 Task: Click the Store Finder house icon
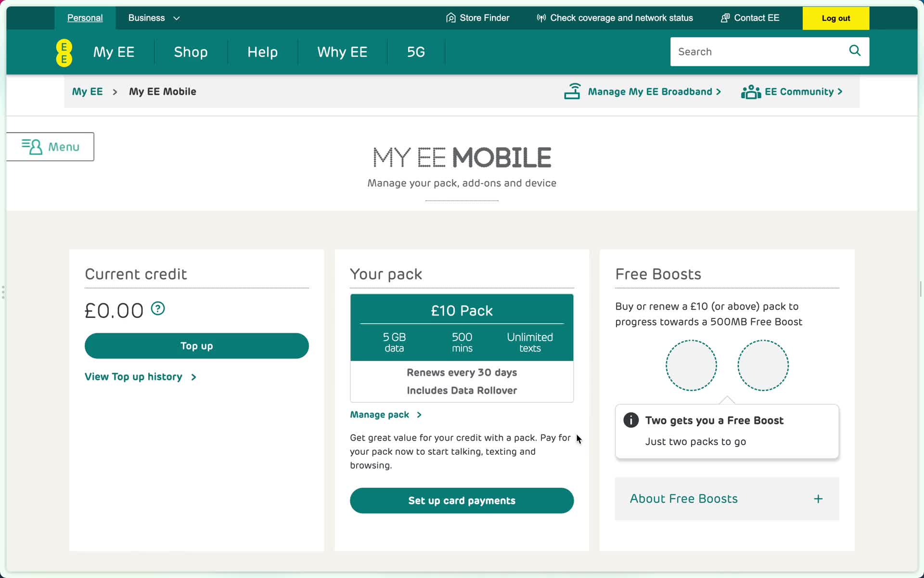point(451,18)
